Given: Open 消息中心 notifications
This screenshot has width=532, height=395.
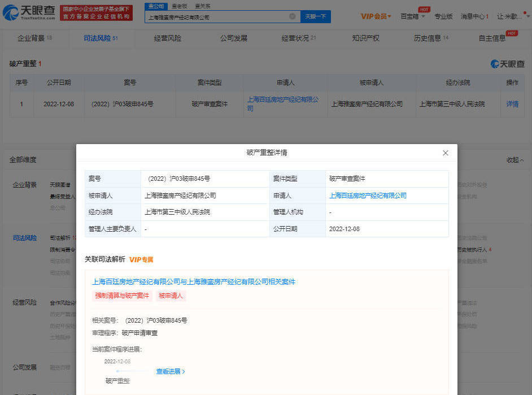Looking at the screenshot, I should click(474, 16).
